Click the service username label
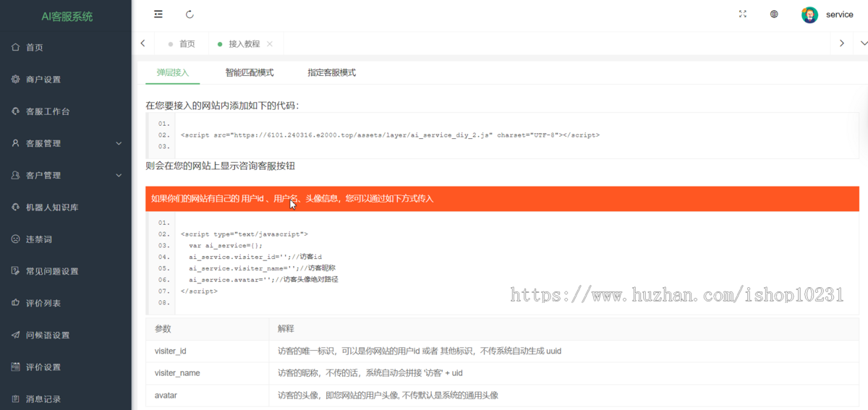This screenshot has height=410, width=868. [839, 14]
